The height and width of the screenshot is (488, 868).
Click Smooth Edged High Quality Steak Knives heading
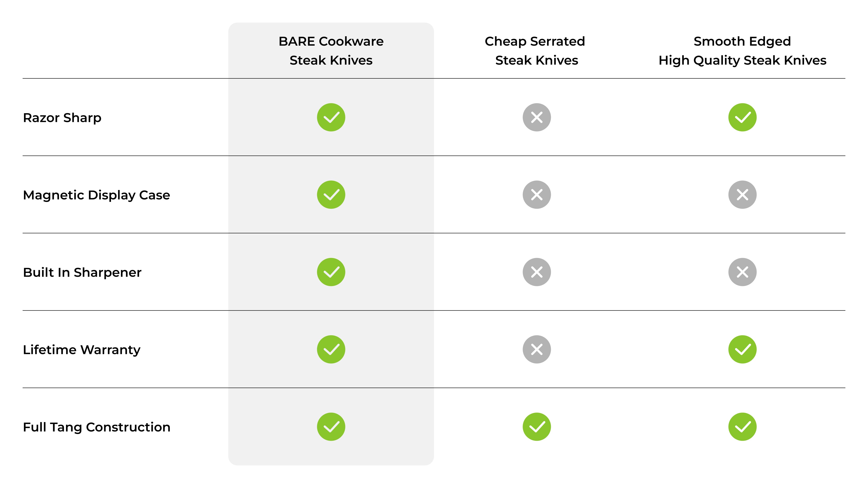[x=742, y=51]
